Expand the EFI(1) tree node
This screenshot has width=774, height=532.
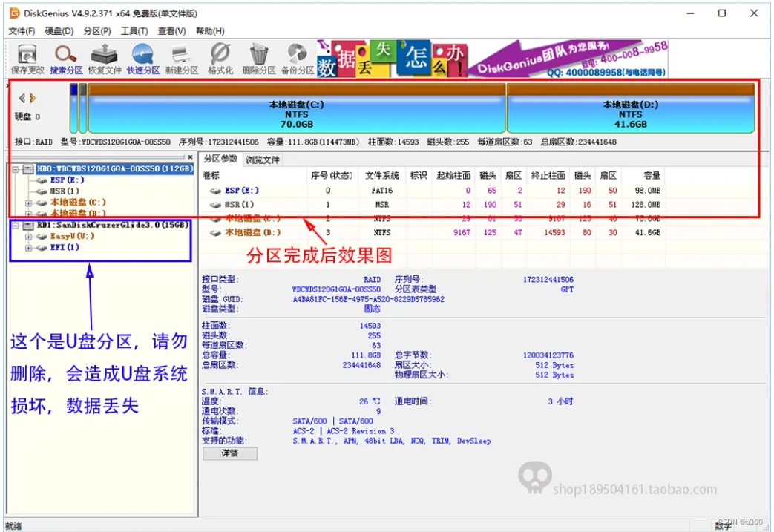[x=29, y=248]
